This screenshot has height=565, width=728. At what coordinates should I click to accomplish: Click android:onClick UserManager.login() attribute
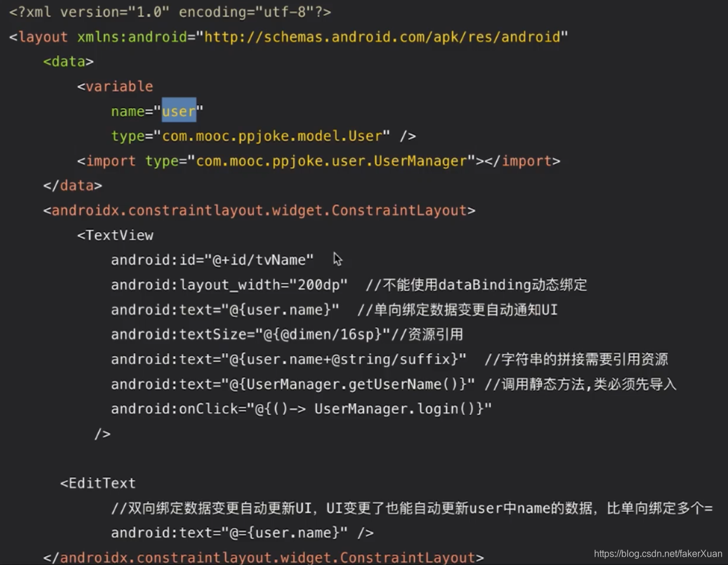(301, 409)
